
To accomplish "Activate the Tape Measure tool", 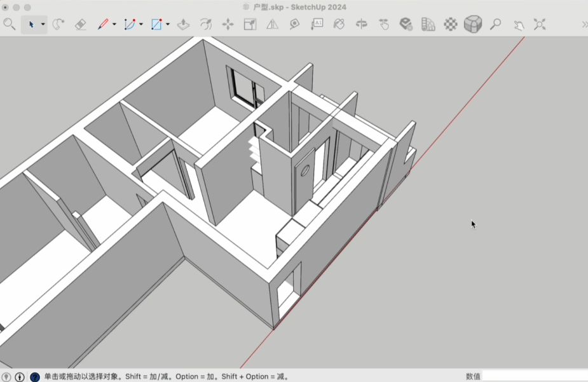I will point(294,24).
